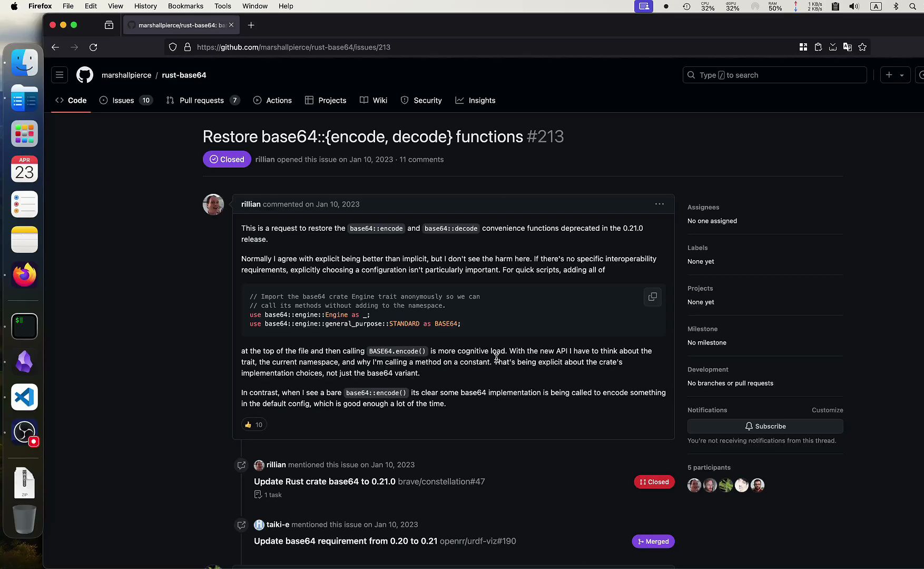Click the tracking protection shield icon
Screen dimensions: 924x569
tap(173, 47)
